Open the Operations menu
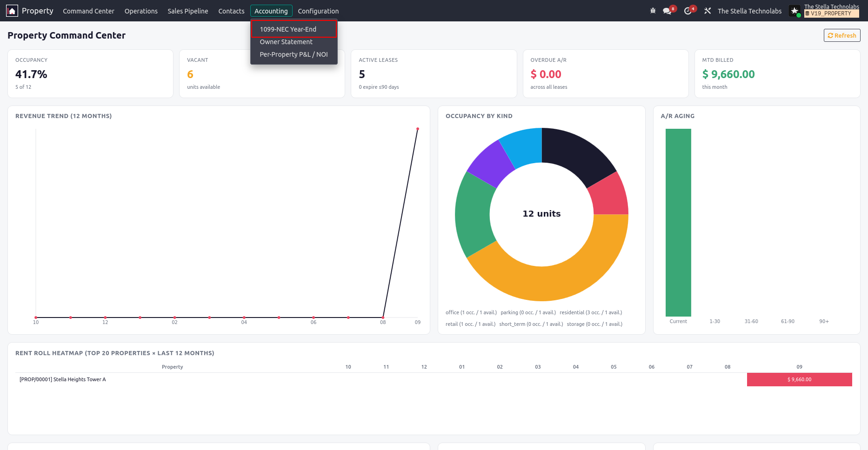 [x=141, y=11]
